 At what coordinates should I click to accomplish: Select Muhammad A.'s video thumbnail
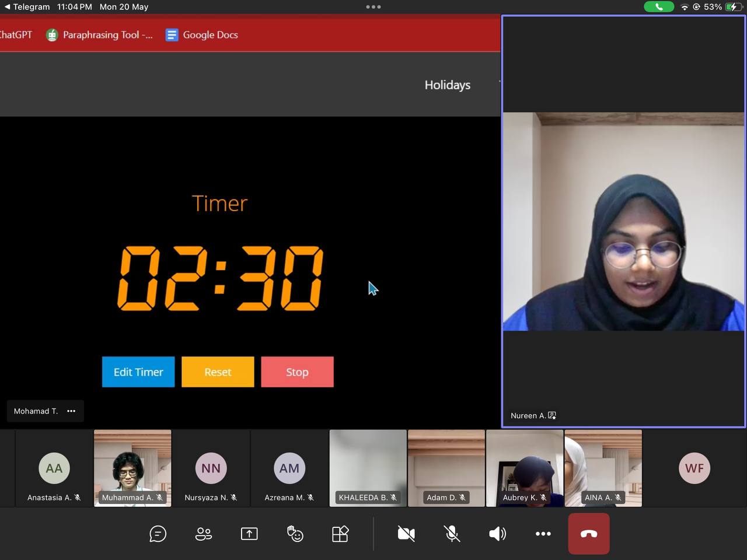pyautogui.click(x=132, y=468)
